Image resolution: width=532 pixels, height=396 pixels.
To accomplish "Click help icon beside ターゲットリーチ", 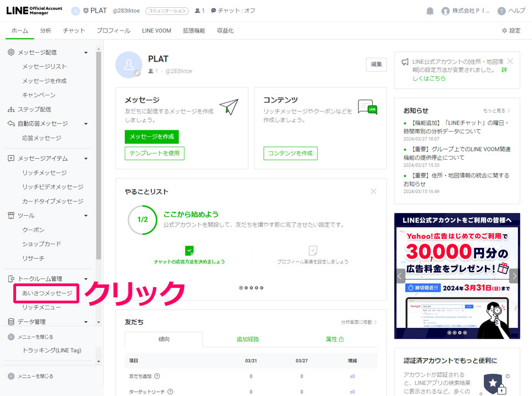I will point(170,392).
